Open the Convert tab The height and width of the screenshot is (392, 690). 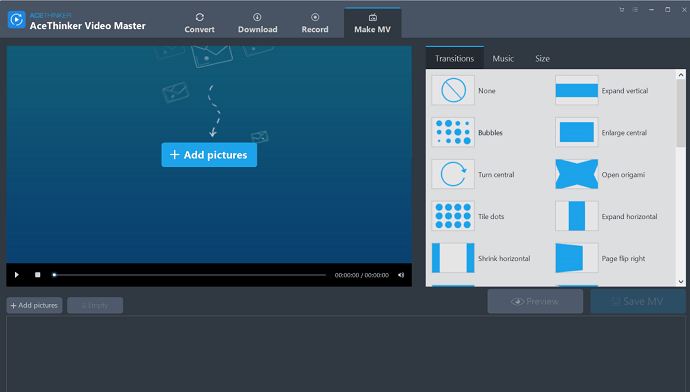199,23
